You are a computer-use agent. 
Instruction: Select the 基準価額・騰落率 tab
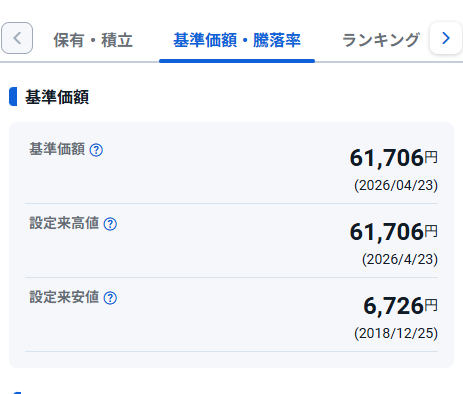pyautogui.click(x=237, y=40)
